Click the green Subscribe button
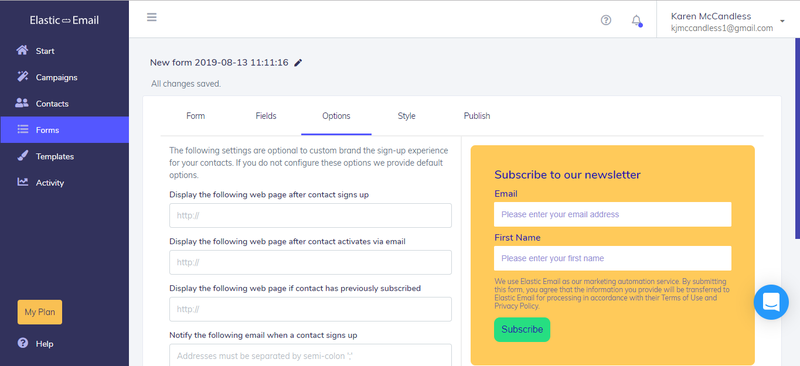 click(x=522, y=329)
